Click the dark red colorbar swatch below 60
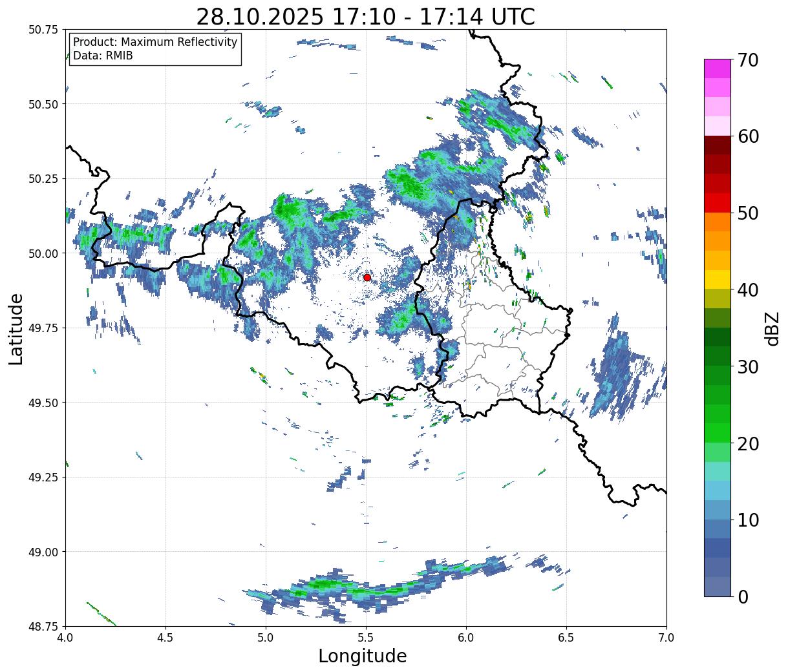Screen dimensions: 788x672 [718, 145]
